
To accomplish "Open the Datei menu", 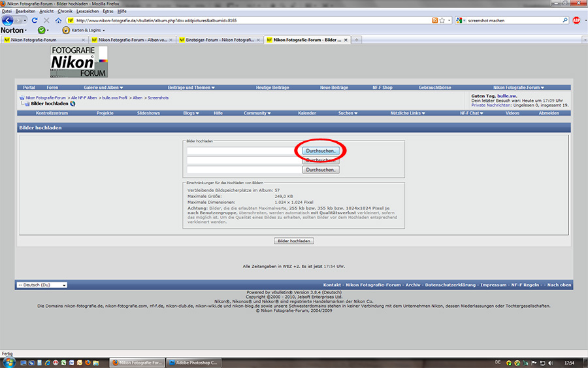I will coord(7,11).
